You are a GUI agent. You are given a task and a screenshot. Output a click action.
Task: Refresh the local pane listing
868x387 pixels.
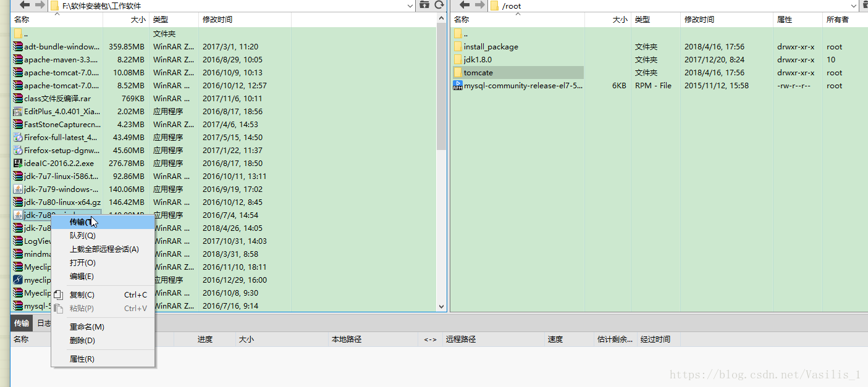coord(439,5)
